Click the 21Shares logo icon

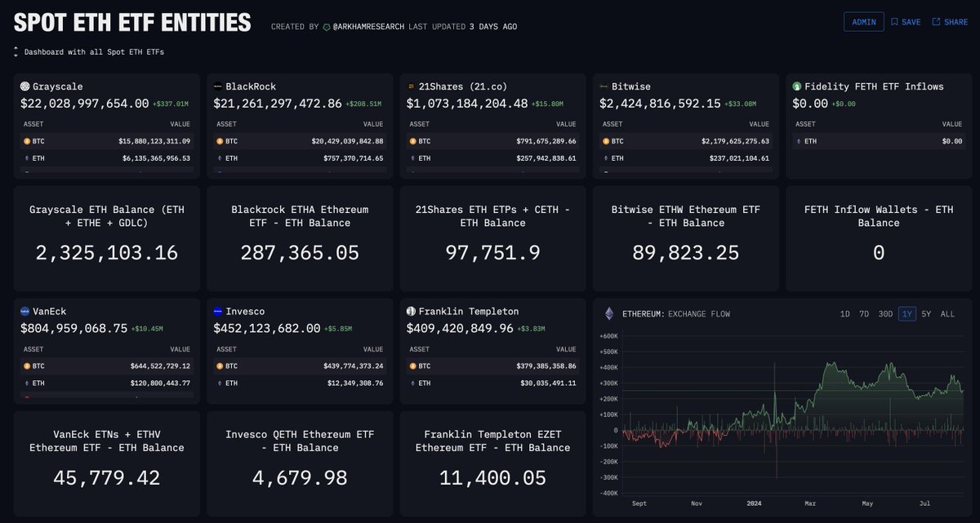[411, 86]
